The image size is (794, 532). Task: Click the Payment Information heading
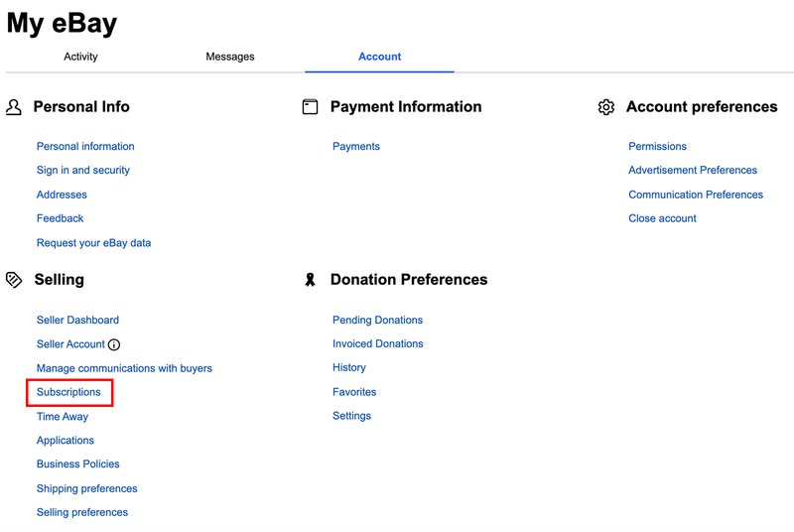click(x=406, y=107)
